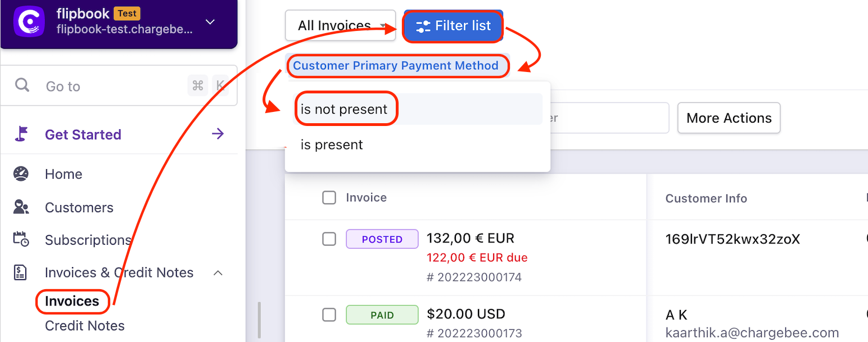This screenshot has width=868, height=342.
Task: Check the $20.00 USD invoice checkbox
Action: 329,315
